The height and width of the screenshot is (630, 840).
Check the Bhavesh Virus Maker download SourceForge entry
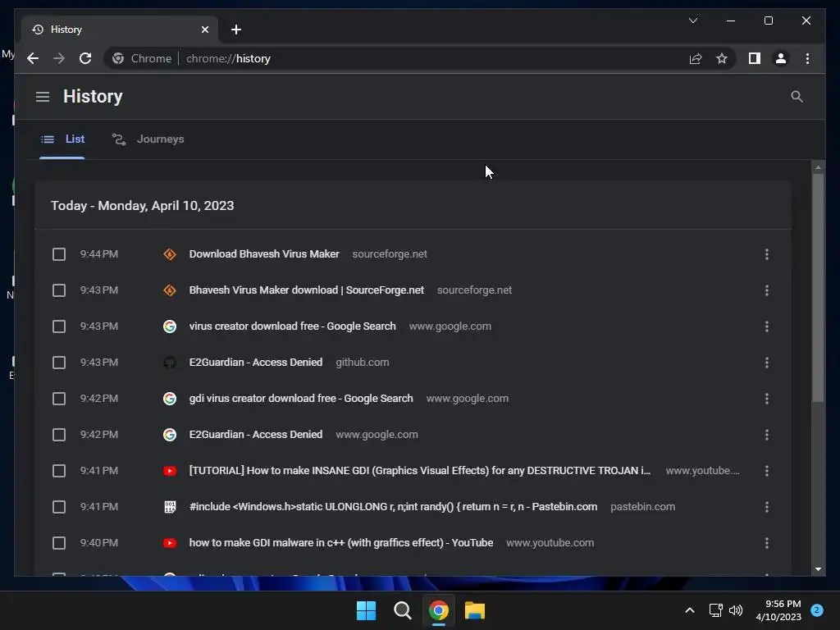(x=59, y=290)
